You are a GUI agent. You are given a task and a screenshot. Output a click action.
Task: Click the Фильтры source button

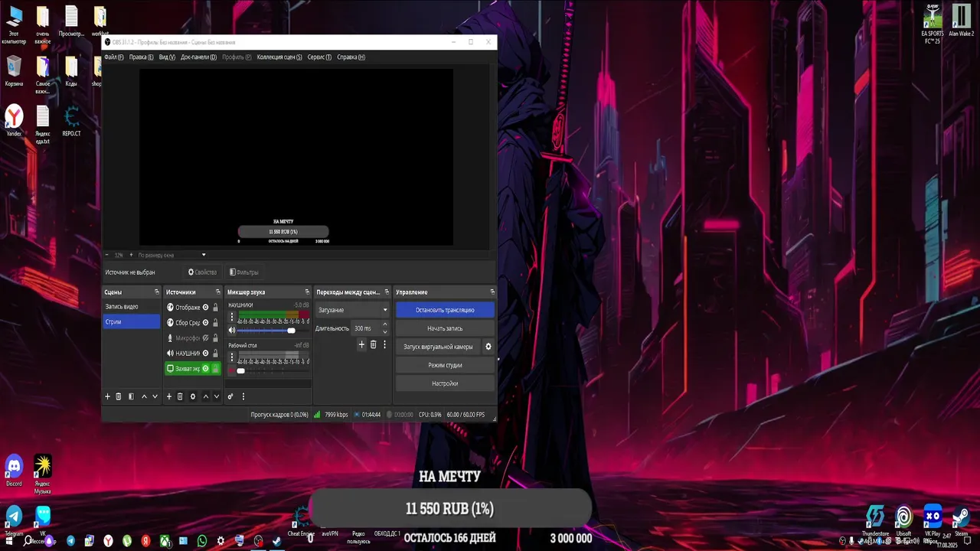pyautogui.click(x=244, y=272)
